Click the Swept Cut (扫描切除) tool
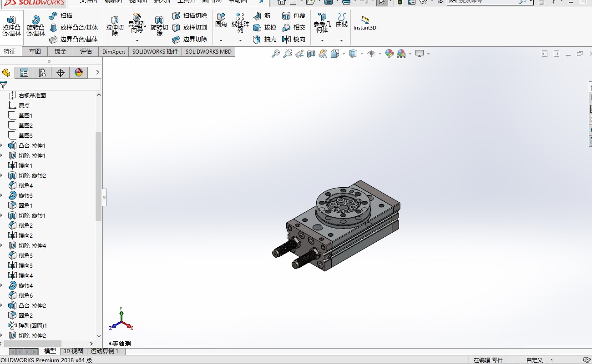Image resolution: width=592 pixels, height=364 pixels. (190, 15)
